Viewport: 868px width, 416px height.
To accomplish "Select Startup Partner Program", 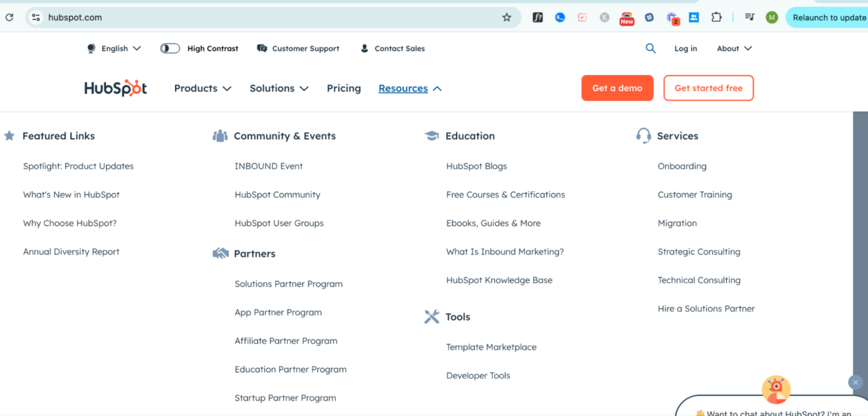I will 285,398.
